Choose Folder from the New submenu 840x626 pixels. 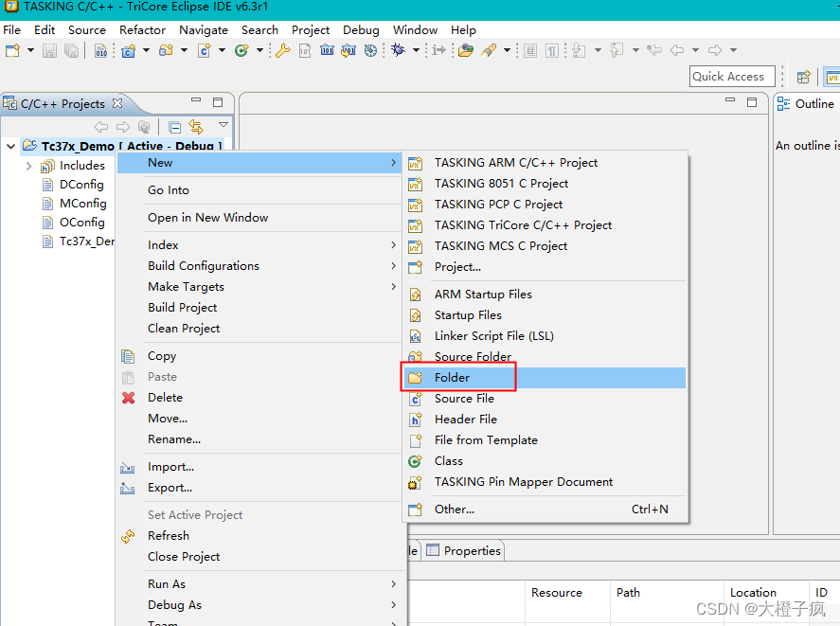pos(544,378)
